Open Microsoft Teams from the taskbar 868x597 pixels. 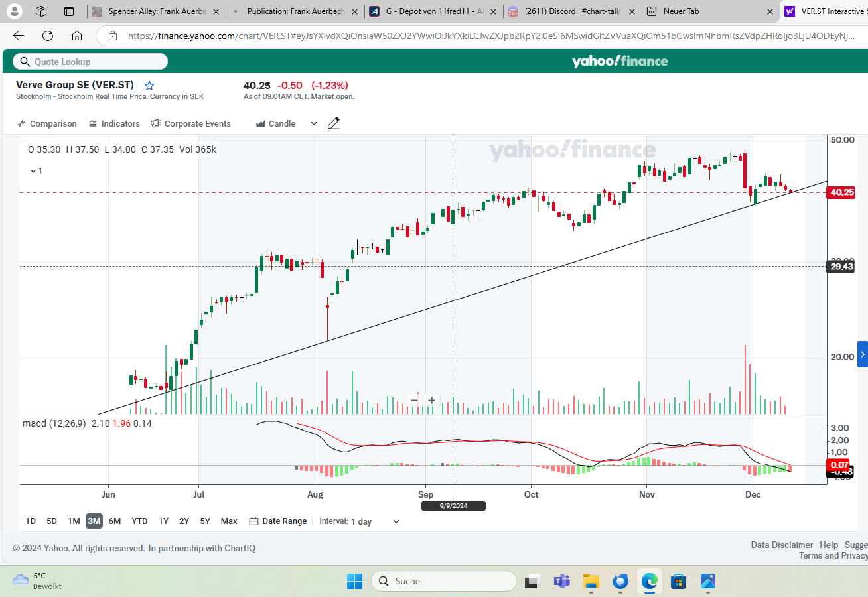(561, 582)
